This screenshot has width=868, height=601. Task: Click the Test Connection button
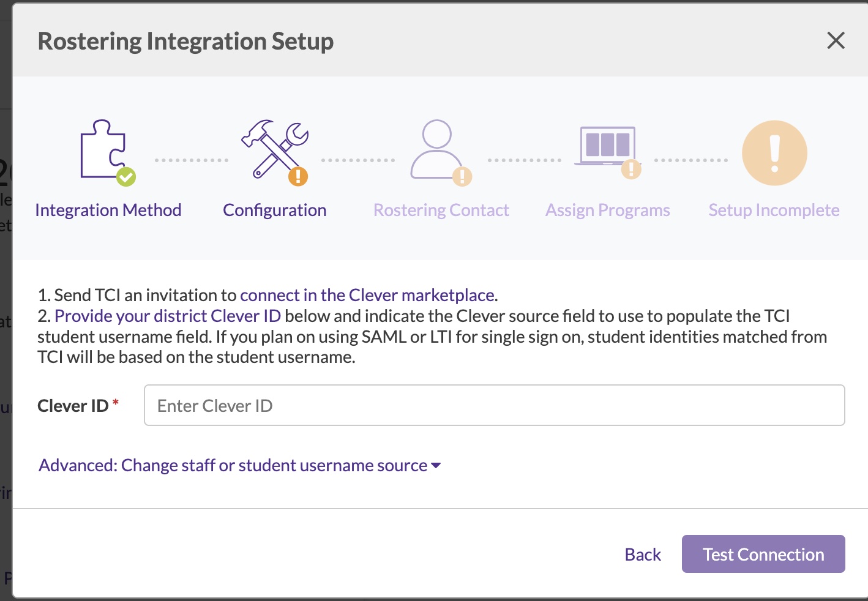[x=763, y=554]
